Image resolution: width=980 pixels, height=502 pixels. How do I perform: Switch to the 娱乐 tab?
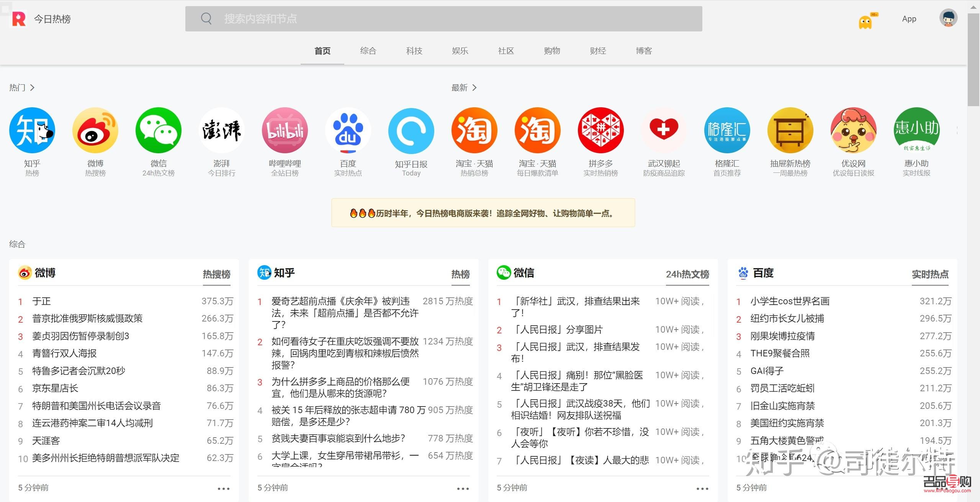coord(460,51)
